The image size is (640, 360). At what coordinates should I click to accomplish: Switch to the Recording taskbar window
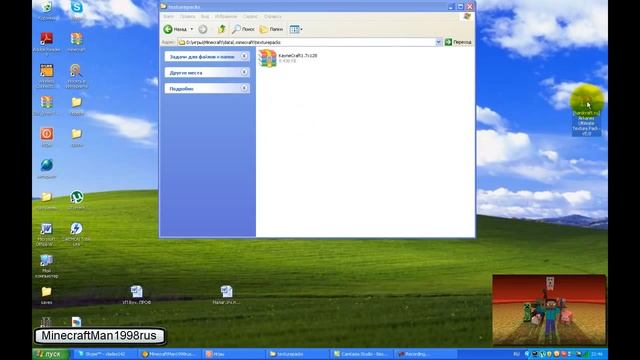tap(426, 354)
